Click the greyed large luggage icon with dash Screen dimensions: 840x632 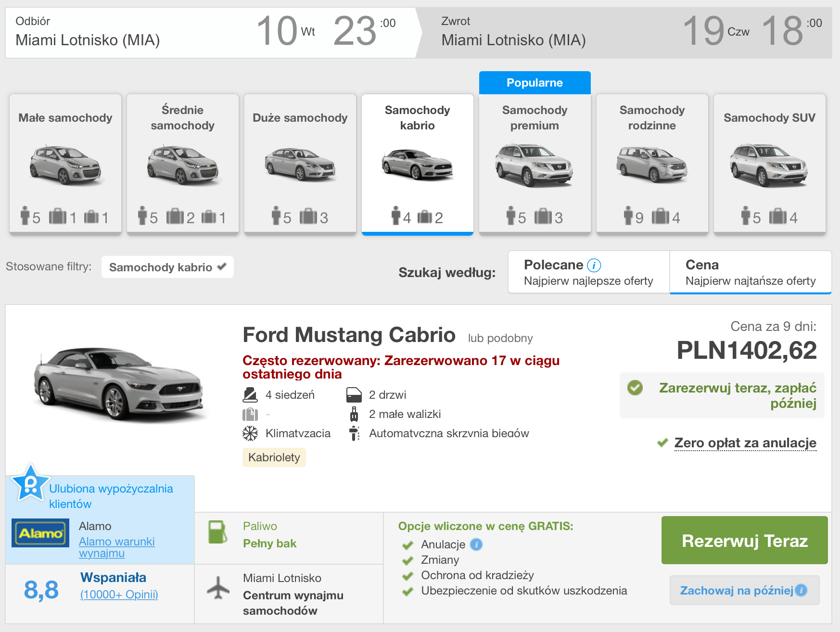[250, 414]
